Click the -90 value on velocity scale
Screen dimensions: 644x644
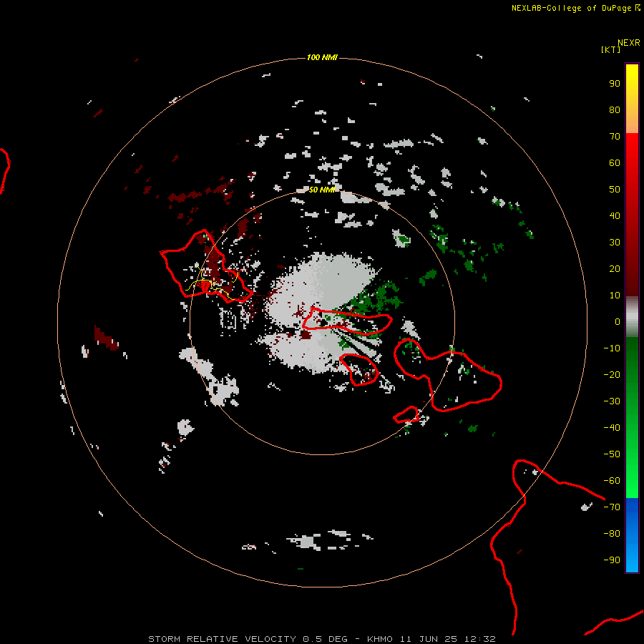point(612,560)
